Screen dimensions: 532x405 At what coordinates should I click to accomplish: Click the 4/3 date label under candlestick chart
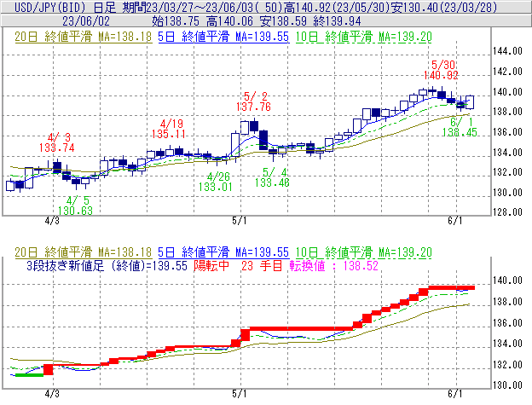click(x=52, y=221)
